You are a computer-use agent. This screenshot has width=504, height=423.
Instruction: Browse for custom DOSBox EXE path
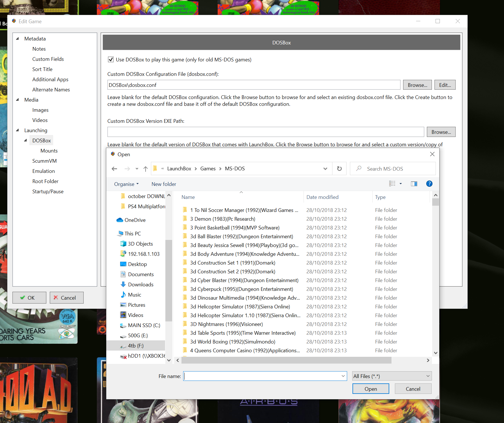[441, 132]
